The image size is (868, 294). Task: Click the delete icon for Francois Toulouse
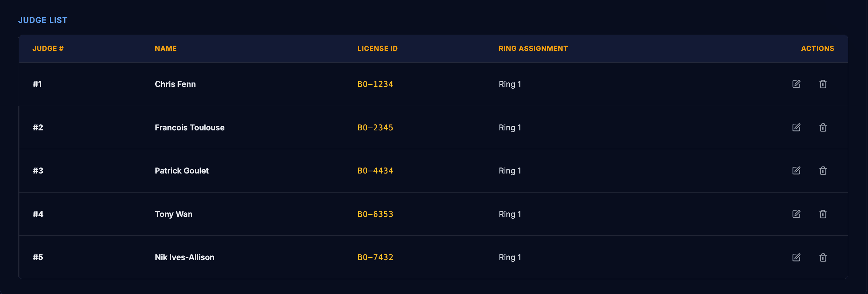coord(823,128)
